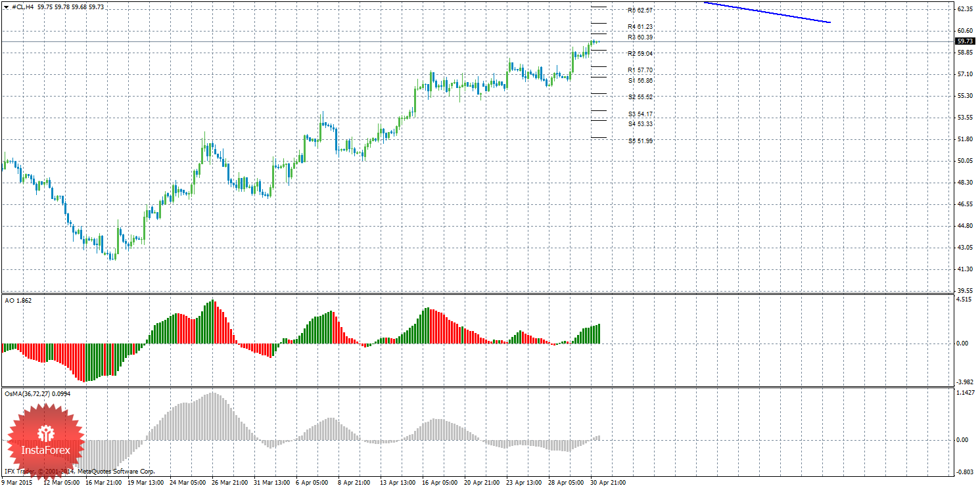
Task: Click the -3.982 AO scale value
Action: coord(964,382)
